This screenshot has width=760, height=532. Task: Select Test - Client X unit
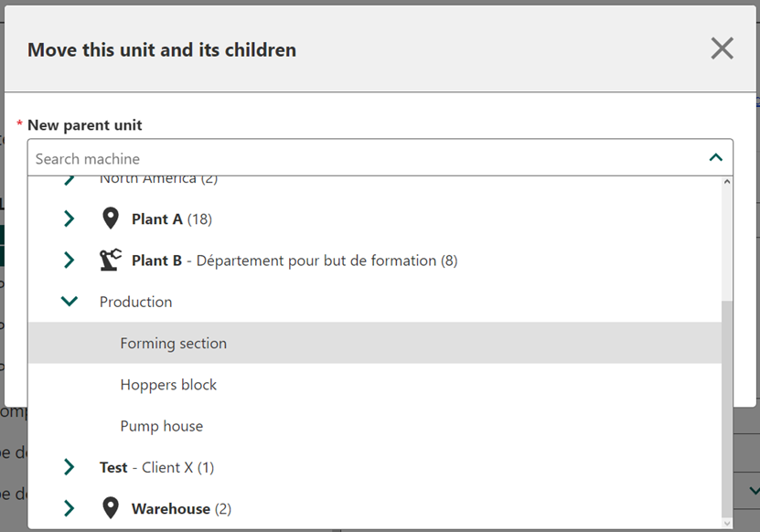click(x=156, y=467)
